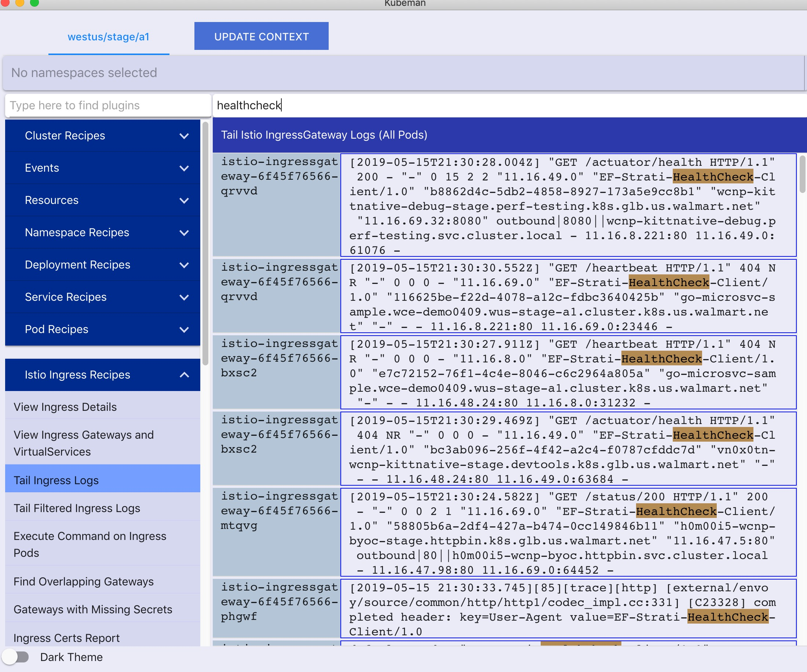Open View Ingress Details recipe
Screen dimensions: 807x672
65,407
